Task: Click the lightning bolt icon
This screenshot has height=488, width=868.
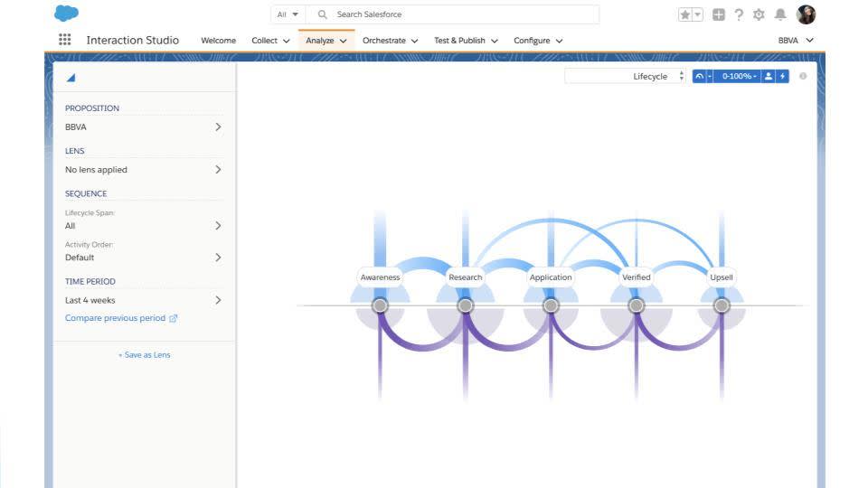Action: [x=782, y=76]
